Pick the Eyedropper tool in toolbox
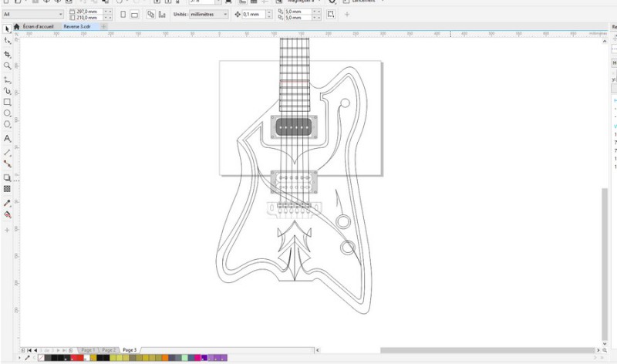Screen dimensions: 617x364 coord(7,203)
